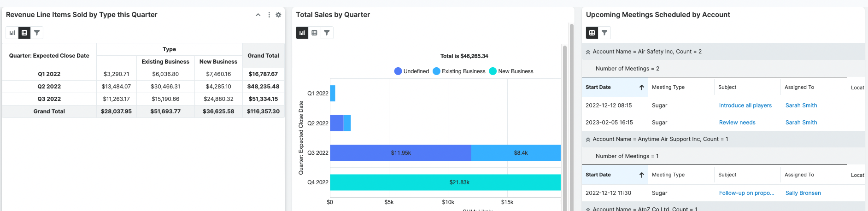Toggle Existing Business series in legend
The width and height of the screenshot is (868, 211).
[459, 71]
